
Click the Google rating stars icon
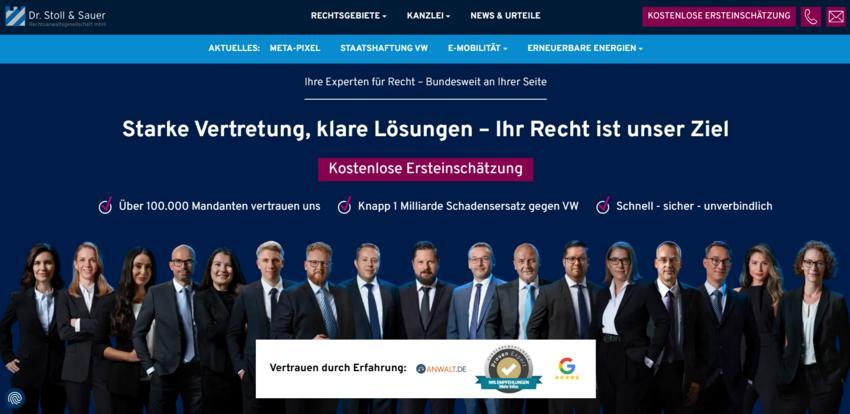[x=567, y=368]
